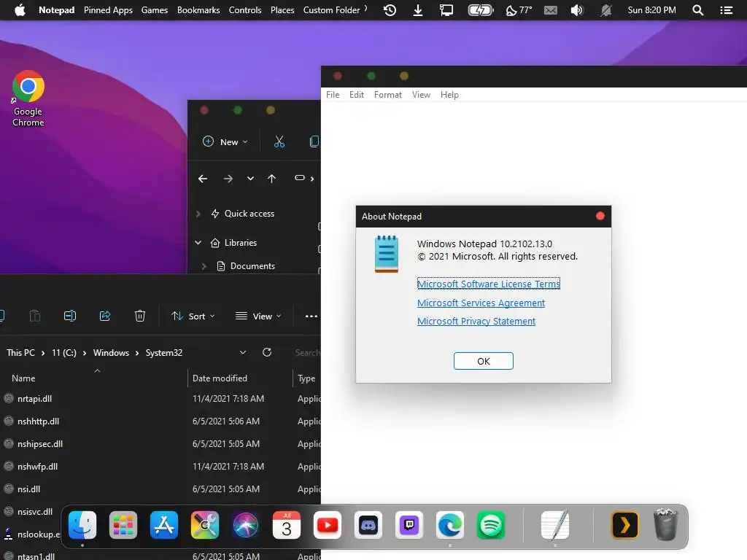Open Finder icon in the dock
Screen dimensions: 747x560
point(82,525)
